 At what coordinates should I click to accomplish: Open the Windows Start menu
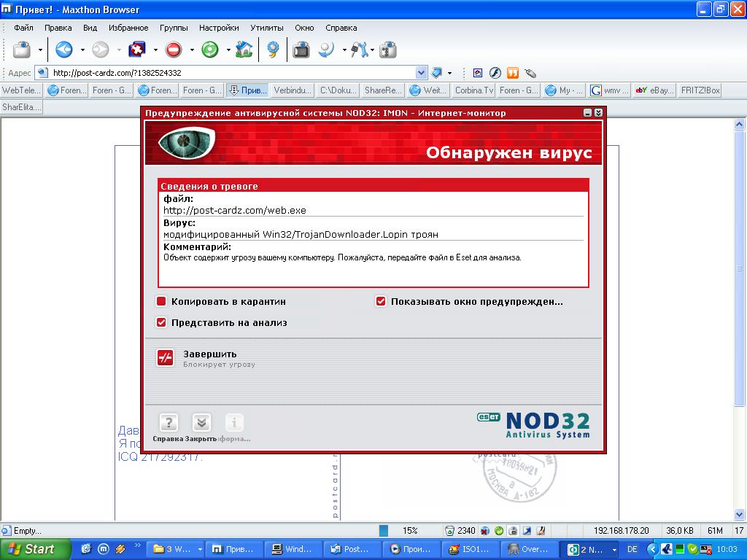35,549
